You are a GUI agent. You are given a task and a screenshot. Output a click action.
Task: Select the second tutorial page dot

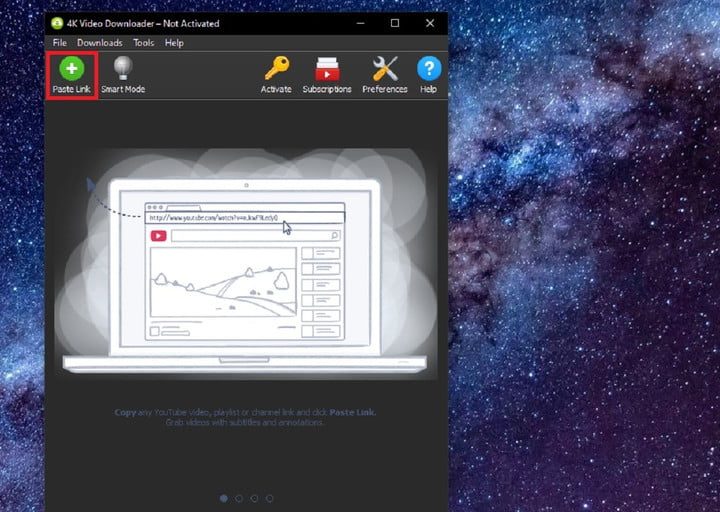239,498
